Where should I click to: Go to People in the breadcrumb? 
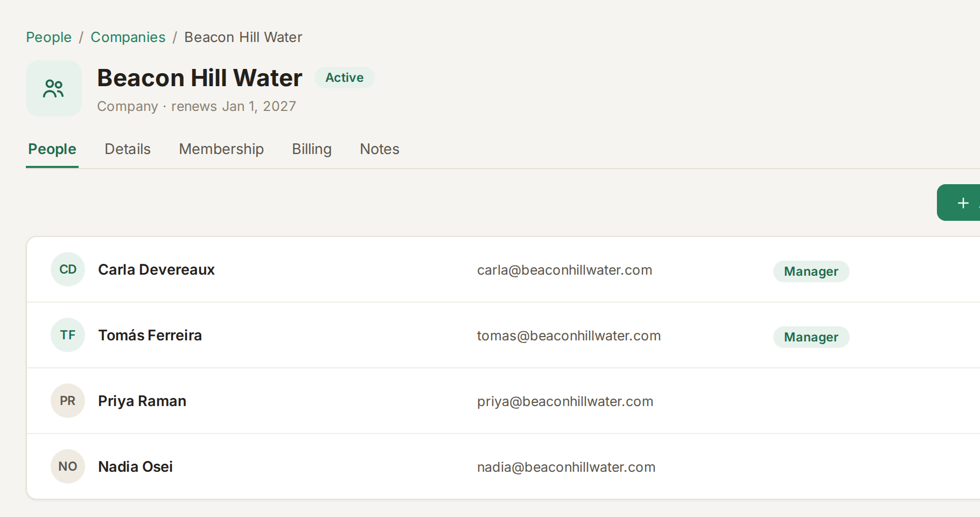[49, 37]
